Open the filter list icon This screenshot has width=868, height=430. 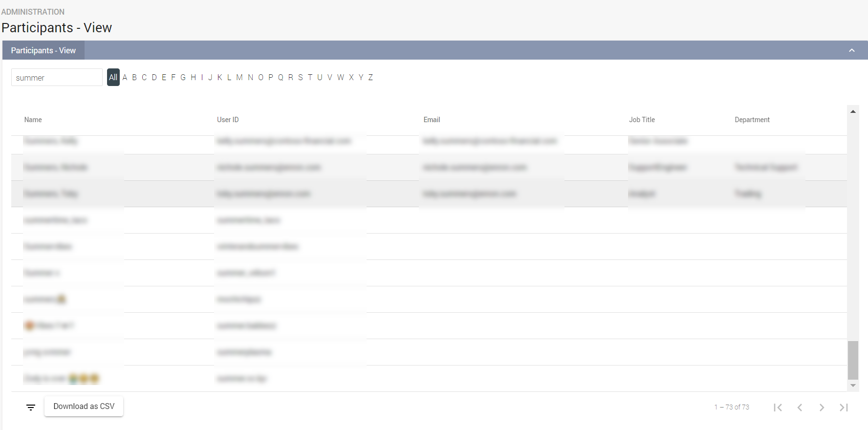tap(31, 407)
